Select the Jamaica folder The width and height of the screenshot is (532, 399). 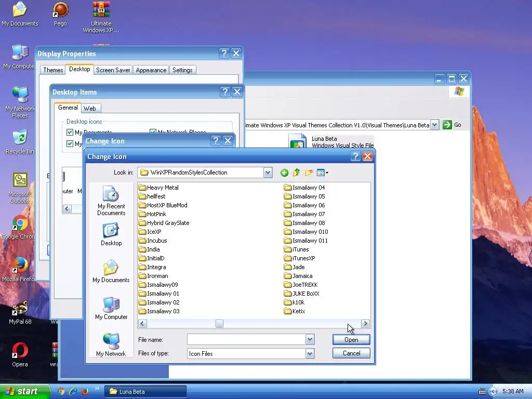299,276
